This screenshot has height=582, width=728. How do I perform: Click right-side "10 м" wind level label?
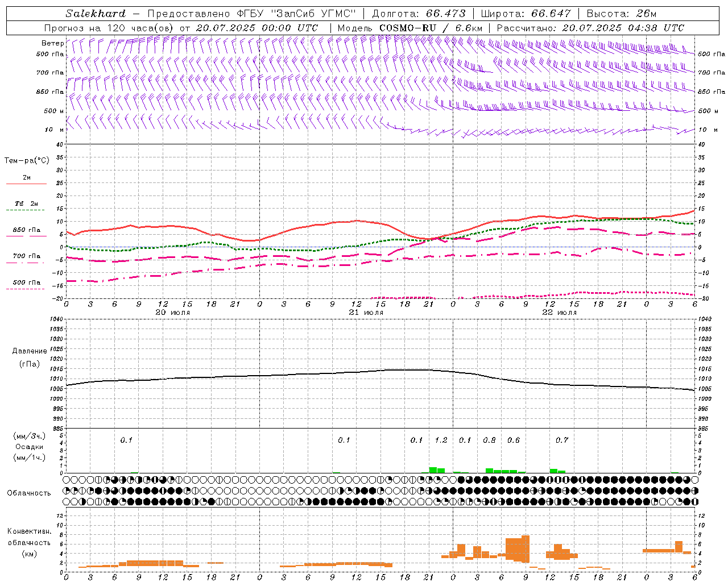coord(707,130)
